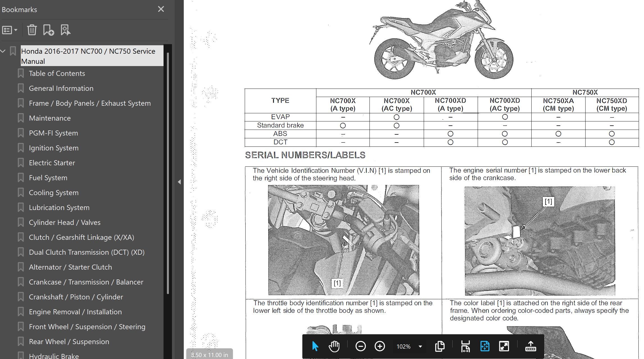Screen dimensions: 644x359
Task: Enable fit width scrolling mode
Action: click(x=466, y=346)
